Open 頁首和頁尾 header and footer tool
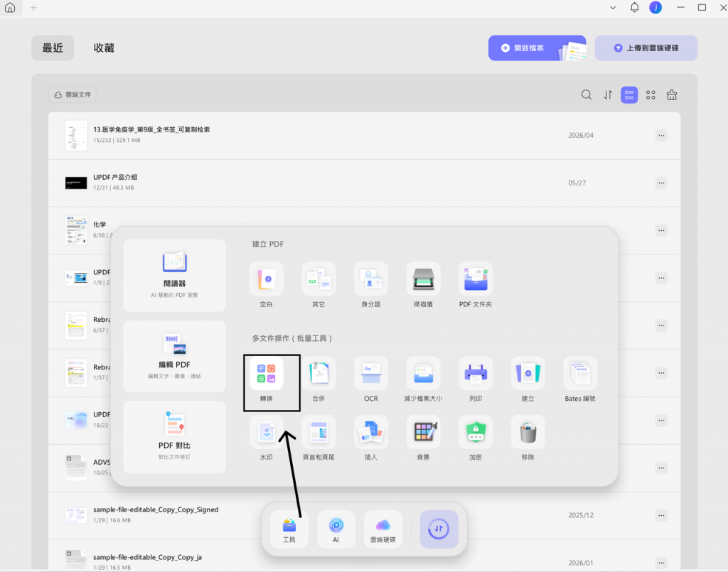Image resolution: width=728 pixels, height=572 pixels. pyautogui.click(x=318, y=432)
